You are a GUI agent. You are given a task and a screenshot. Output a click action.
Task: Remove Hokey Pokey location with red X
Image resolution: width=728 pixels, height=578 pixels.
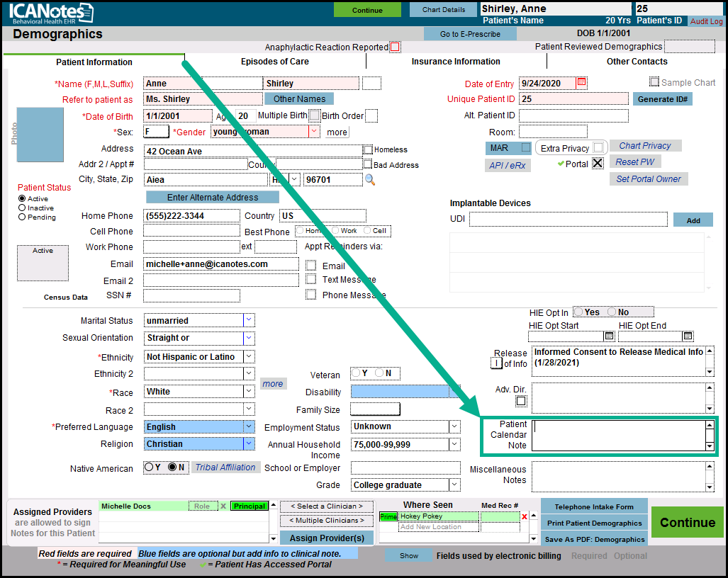pos(525,517)
